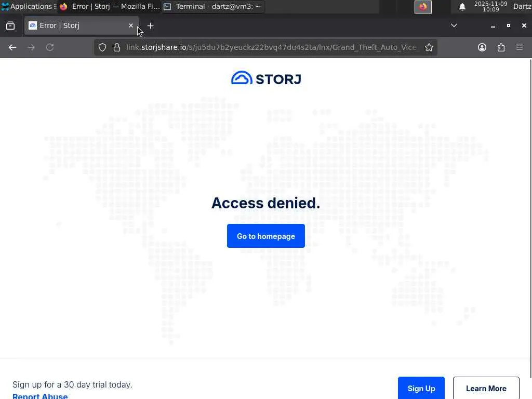Viewport: 532px width, 399px height.
Task: Click the Sign Up button
Action: click(x=421, y=388)
